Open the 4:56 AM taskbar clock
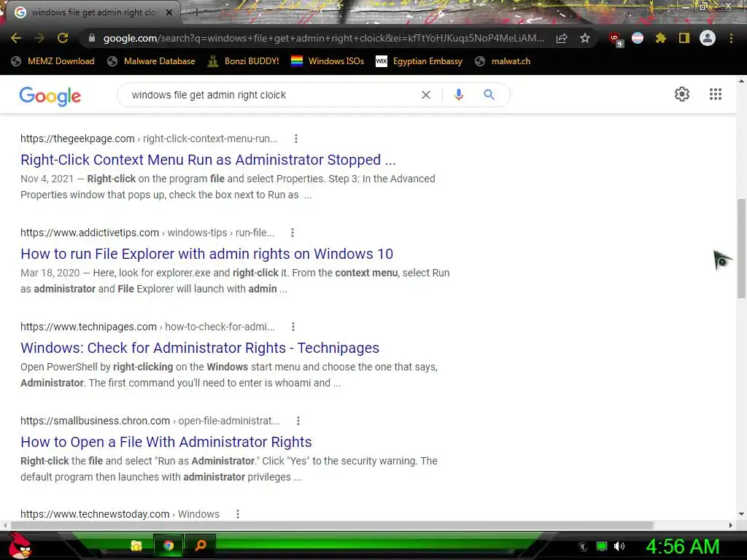The image size is (747, 560). (x=683, y=546)
